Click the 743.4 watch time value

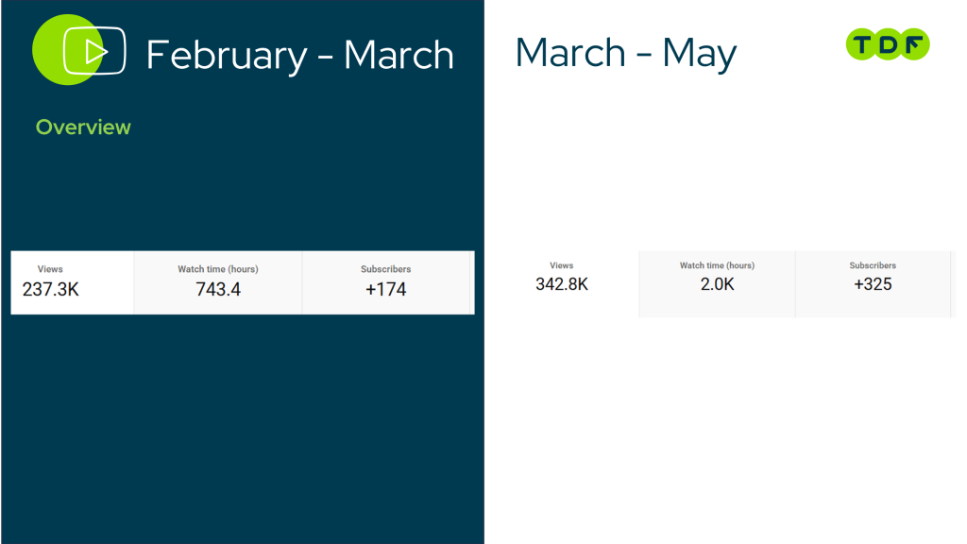tap(218, 289)
